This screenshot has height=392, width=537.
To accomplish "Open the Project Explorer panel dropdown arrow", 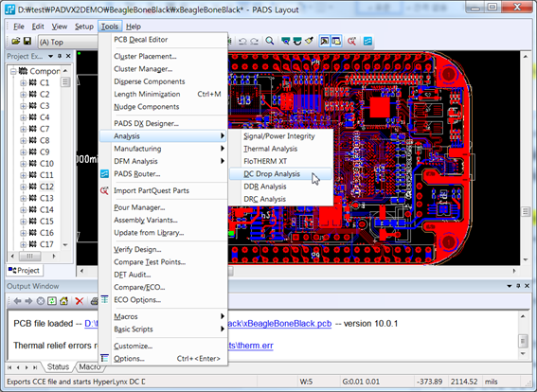I will coord(51,56).
